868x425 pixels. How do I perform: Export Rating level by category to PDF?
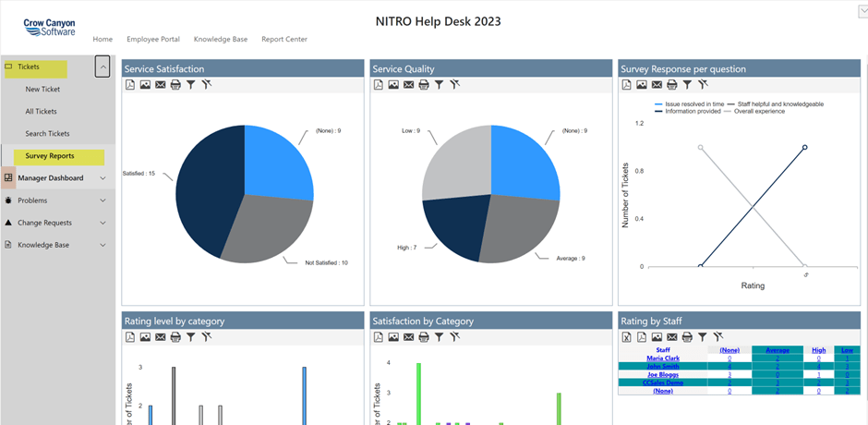point(130,337)
